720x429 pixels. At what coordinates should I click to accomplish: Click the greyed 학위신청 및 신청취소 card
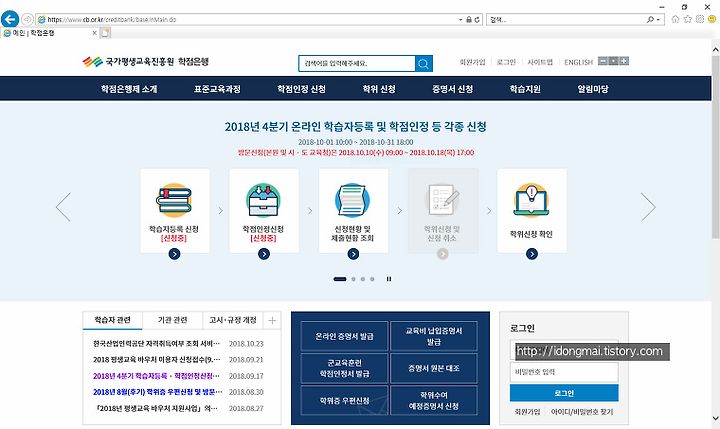point(443,211)
